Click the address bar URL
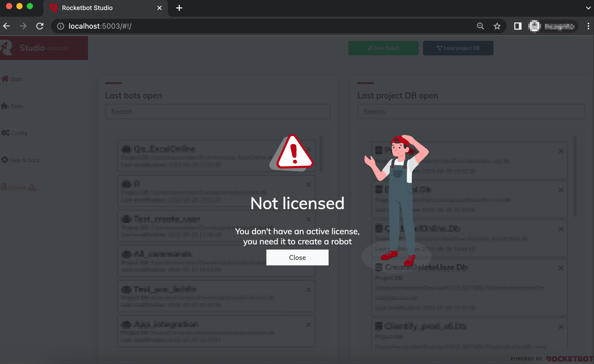The height and width of the screenshot is (364, 594). click(x=100, y=26)
